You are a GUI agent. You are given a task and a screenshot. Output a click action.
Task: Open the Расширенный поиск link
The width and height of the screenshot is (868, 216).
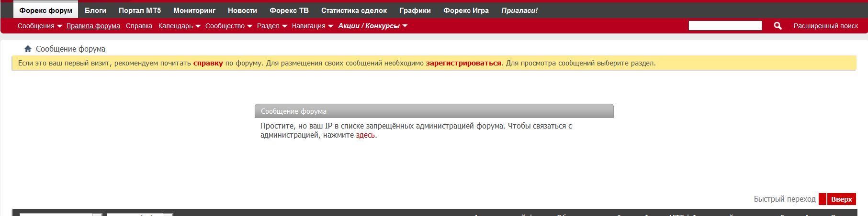coord(826,26)
